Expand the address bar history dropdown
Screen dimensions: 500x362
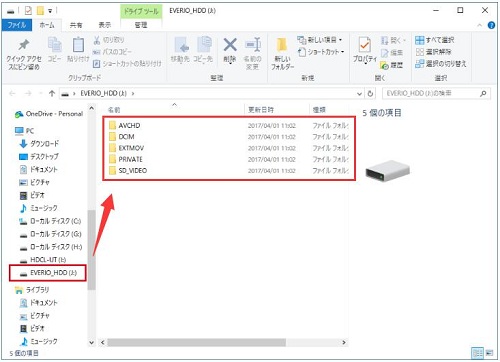(x=359, y=94)
